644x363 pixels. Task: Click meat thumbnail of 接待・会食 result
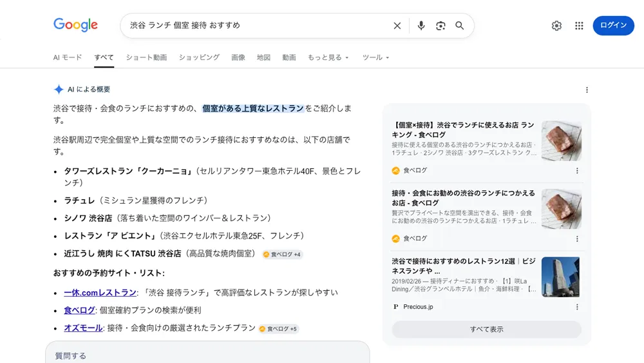[x=561, y=209]
